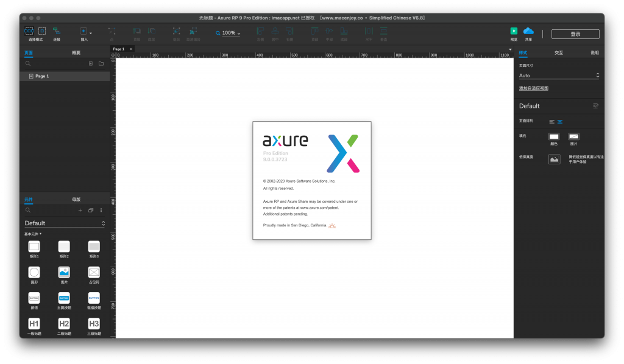The image size is (624, 364).
Task: Click the 添加自适应视图 link
Action: 534,88
